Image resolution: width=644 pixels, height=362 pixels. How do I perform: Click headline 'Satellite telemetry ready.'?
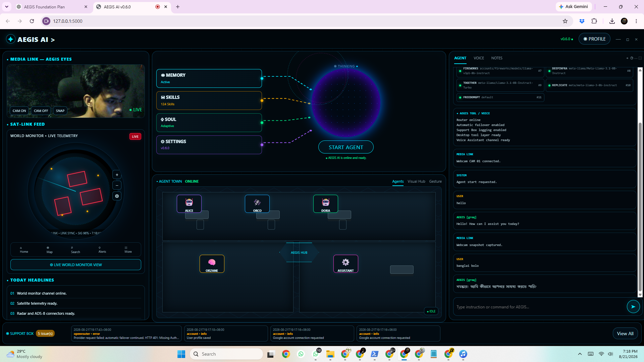[x=37, y=303]
